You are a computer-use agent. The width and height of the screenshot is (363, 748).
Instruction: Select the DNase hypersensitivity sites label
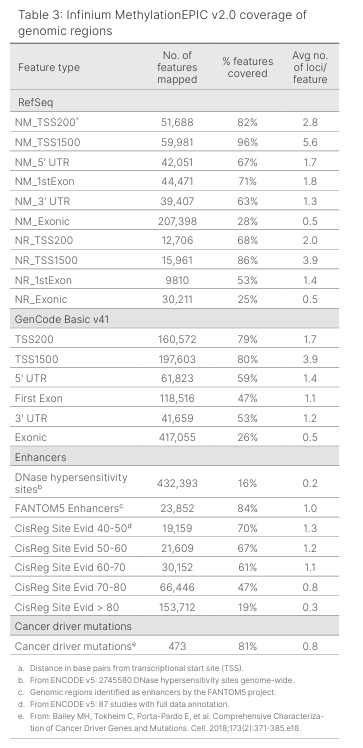click(x=71, y=483)
